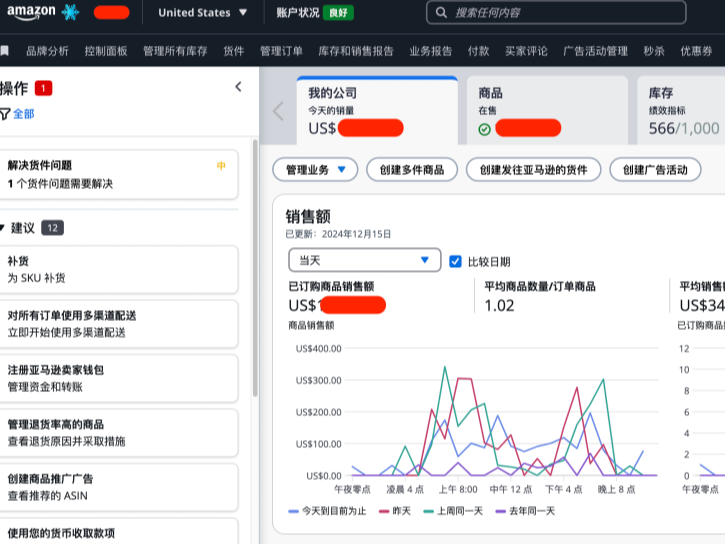The height and width of the screenshot is (544, 725).
Task: Click the search magnifier icon
Action: pyautogui.click(x=441, y=12)
